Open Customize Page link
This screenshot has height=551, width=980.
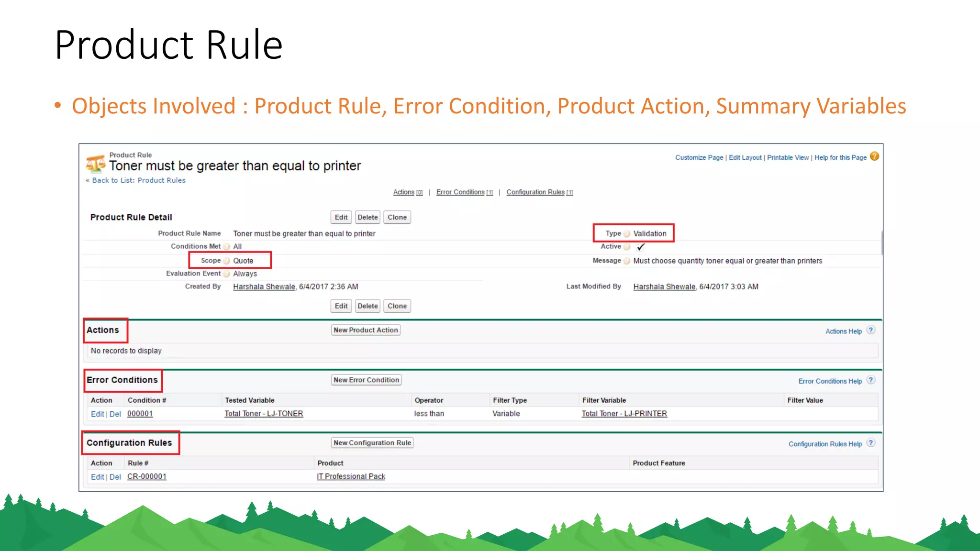[x=699, y=157]
